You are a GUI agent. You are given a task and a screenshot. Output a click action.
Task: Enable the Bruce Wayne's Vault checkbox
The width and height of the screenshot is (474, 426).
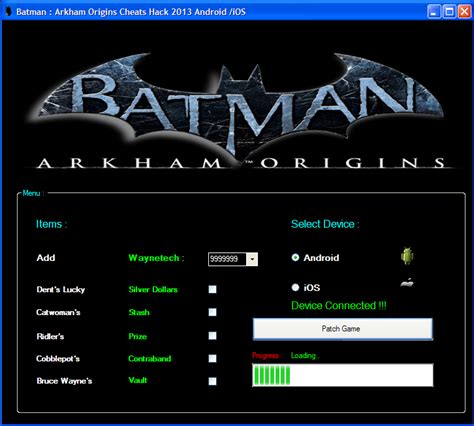(212, 381)
